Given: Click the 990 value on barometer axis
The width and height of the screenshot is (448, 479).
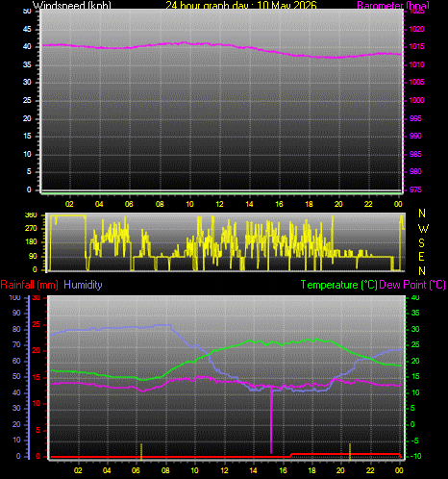Looking at the screenshot, I should click(415, 136).
